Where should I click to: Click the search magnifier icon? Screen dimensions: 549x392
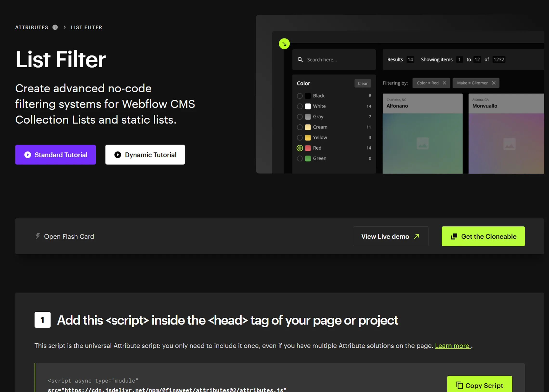[x=300, y=60]
